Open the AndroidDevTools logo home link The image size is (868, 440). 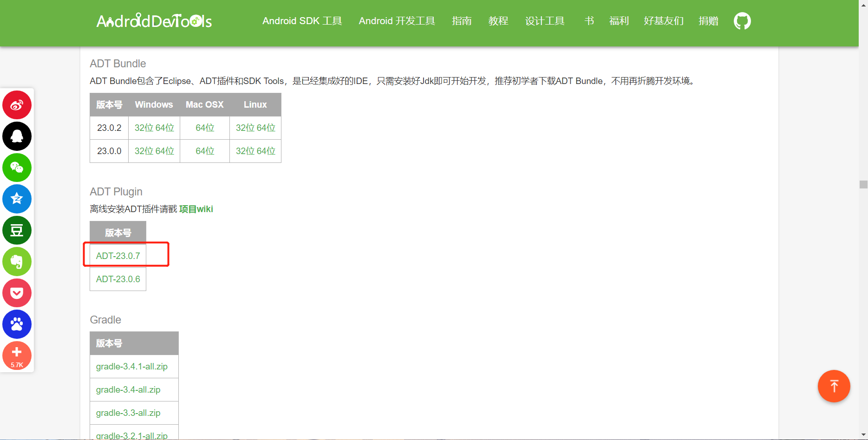[153, 20]
